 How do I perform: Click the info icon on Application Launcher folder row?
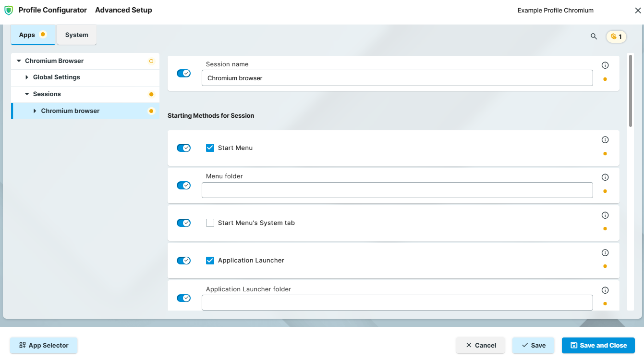click(605, 289)
